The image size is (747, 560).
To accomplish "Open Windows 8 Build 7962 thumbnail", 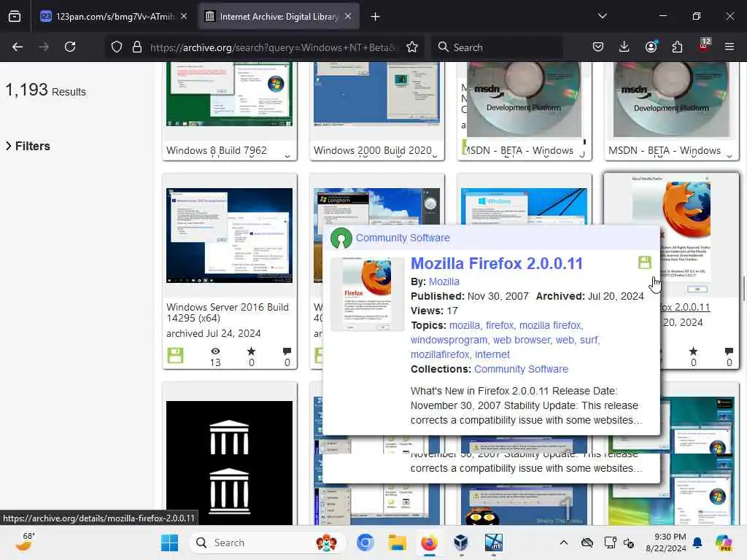I will click(229, 94).
